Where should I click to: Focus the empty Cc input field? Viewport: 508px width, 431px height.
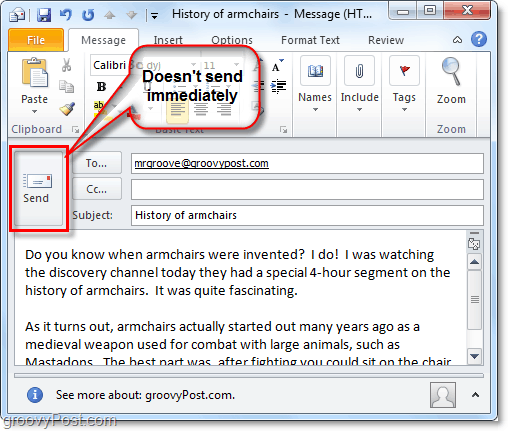pos(307,189)
